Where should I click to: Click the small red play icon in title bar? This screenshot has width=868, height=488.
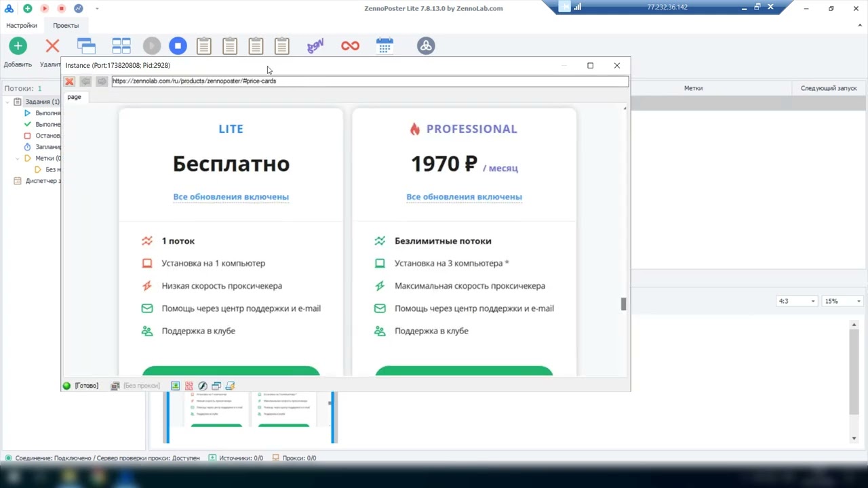44,8
